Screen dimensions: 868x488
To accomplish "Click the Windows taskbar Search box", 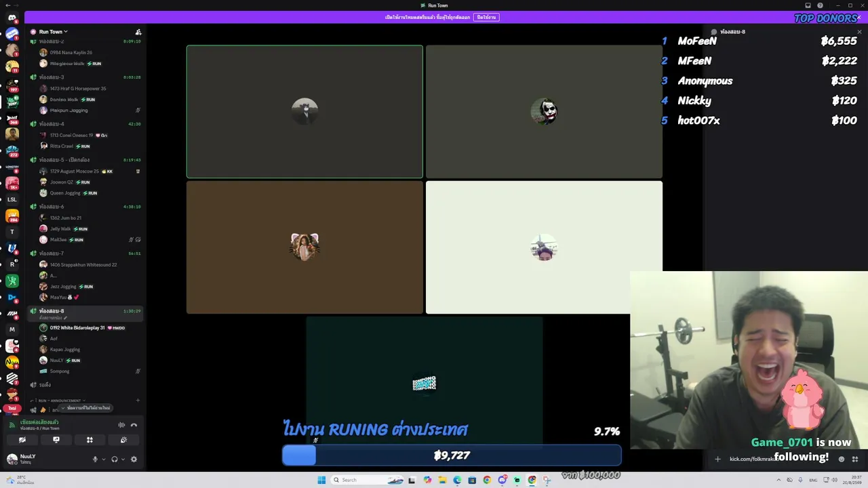I will [x=367, y=480].
